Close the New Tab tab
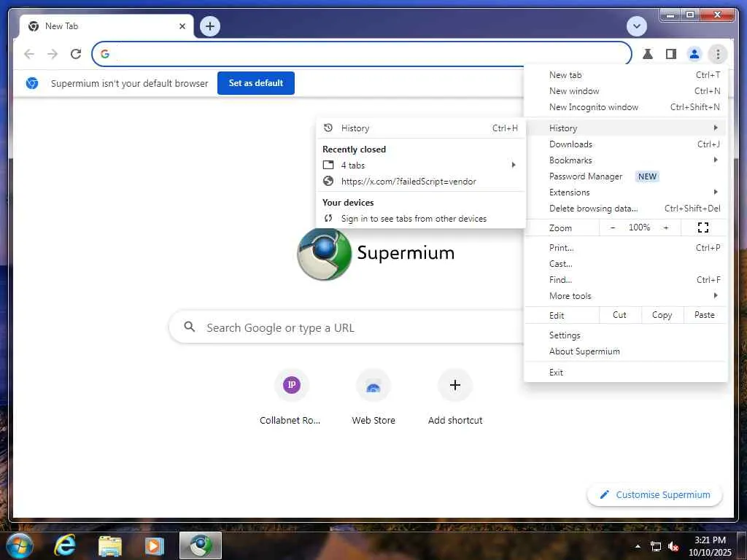The width and height of the screenshot is (747, 560). pyautogui.click(x=182, y=26)
